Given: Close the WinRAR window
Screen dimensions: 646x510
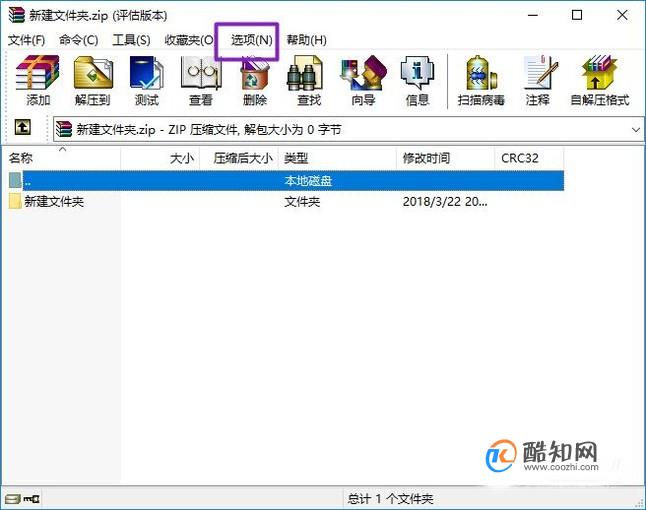Looking at the screenshot, I should coord(622,15).
